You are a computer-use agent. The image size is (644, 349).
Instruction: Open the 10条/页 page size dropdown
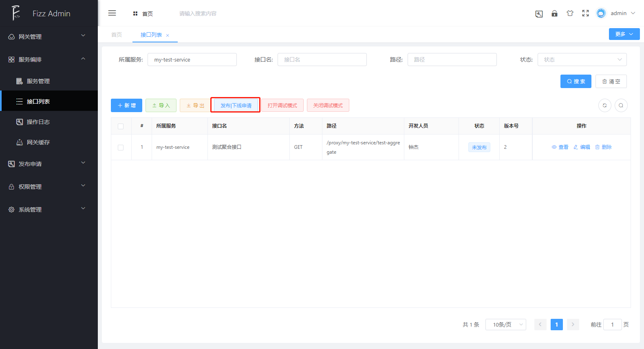[x=505, y=325]
